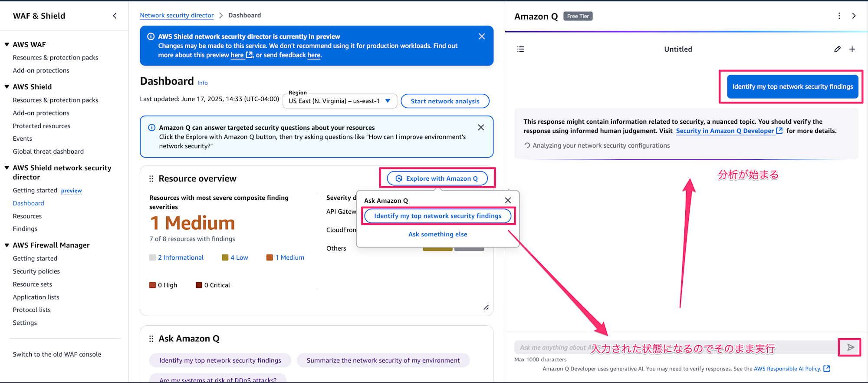Open Events page in sidebar

point(22,139)
